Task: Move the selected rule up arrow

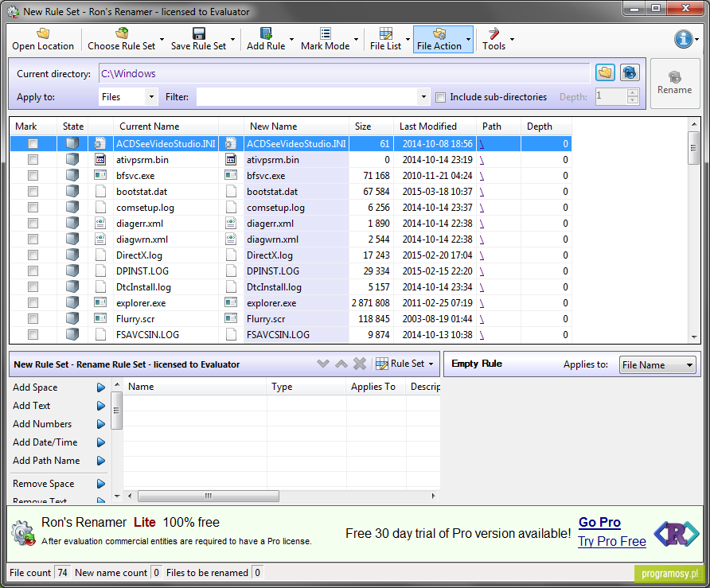Action: click(341, 364)
